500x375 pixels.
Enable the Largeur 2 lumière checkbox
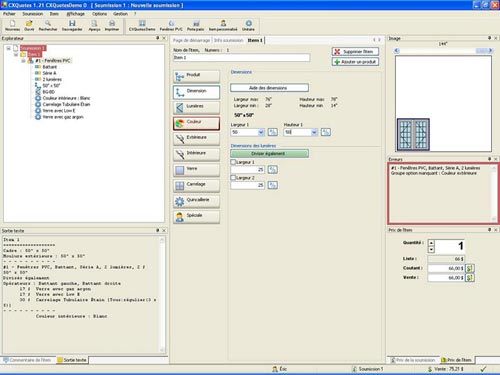click(x=233, y=178)
